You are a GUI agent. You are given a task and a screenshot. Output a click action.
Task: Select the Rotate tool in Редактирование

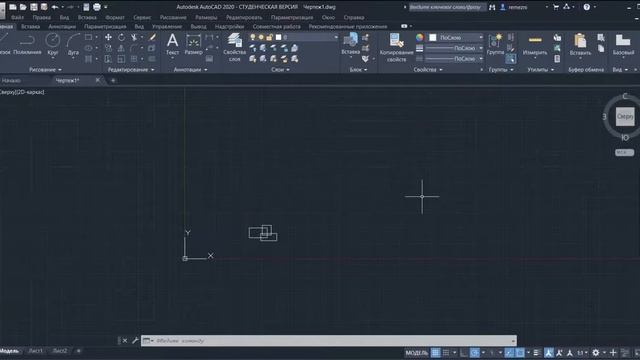(x=121, y=37)
